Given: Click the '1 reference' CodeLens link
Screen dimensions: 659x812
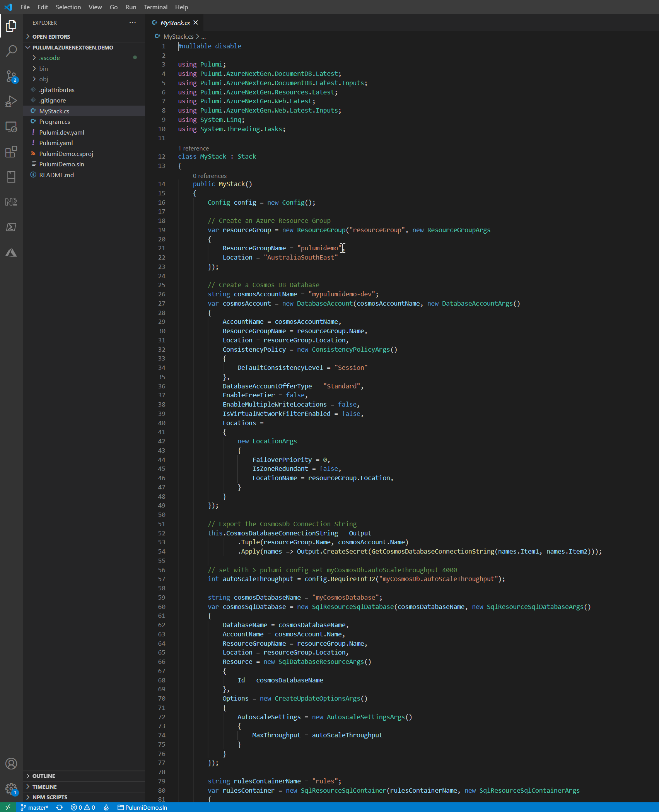Looking at the screenshot, I should click(193, 149).
